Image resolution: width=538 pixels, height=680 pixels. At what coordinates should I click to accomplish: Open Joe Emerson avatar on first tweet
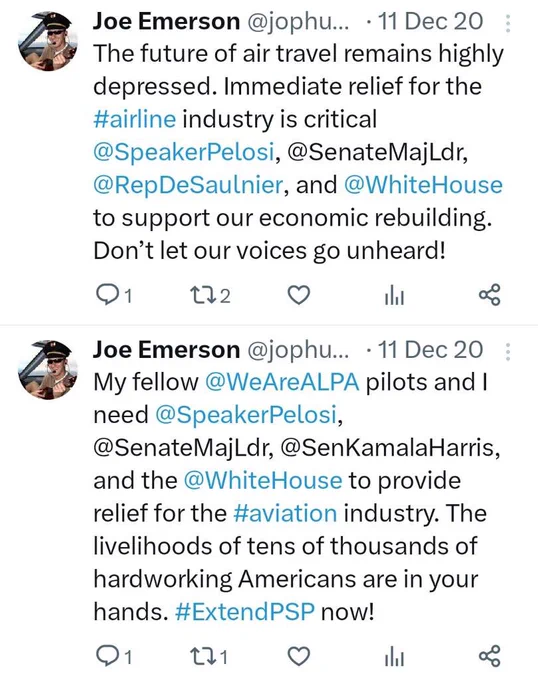coord(48,41)
